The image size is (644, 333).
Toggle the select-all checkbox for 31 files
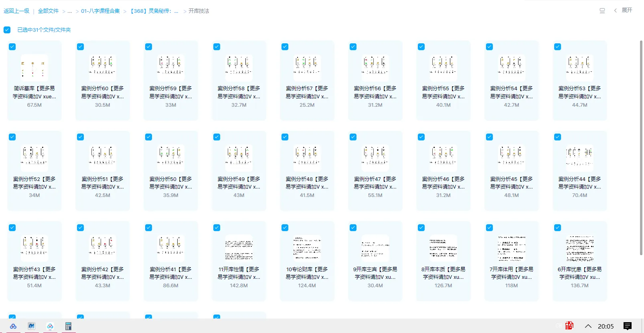tap(7, 30)
